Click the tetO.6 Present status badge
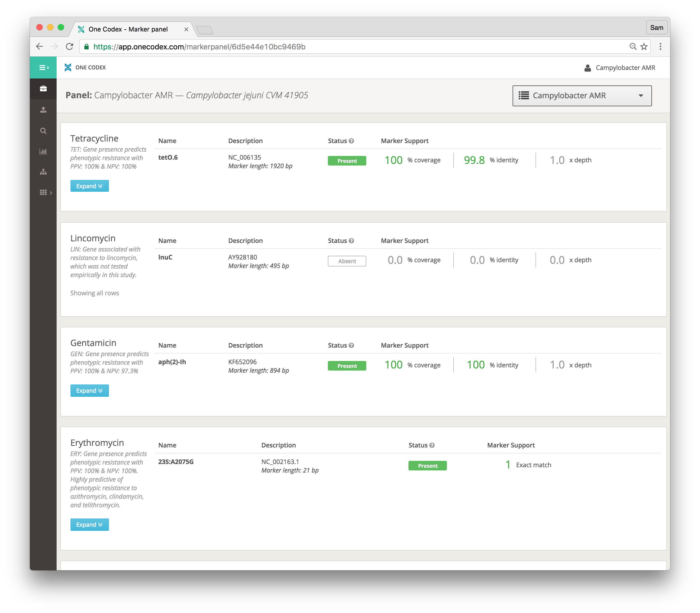This screenshot has height=613, width=700. pyautogui.click(x=347, y=161)
